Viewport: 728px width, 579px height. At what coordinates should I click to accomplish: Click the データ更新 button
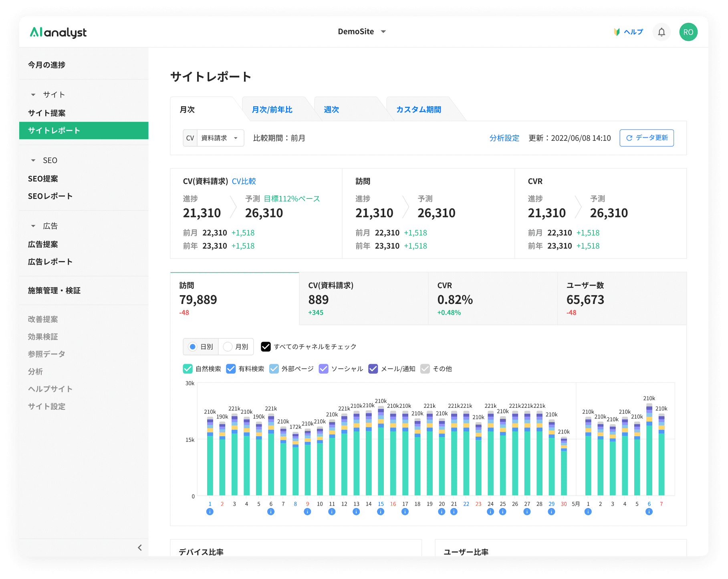tap(646, 138)
